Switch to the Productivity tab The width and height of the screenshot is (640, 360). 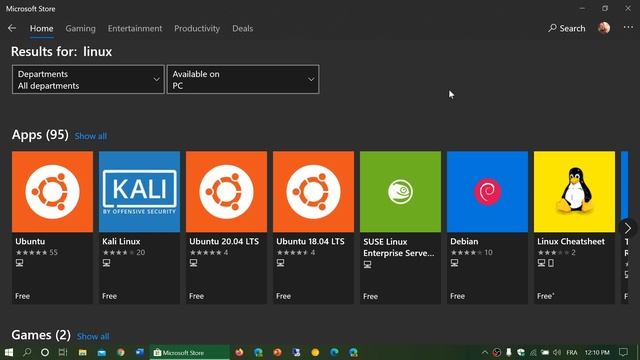pos(197,29)
